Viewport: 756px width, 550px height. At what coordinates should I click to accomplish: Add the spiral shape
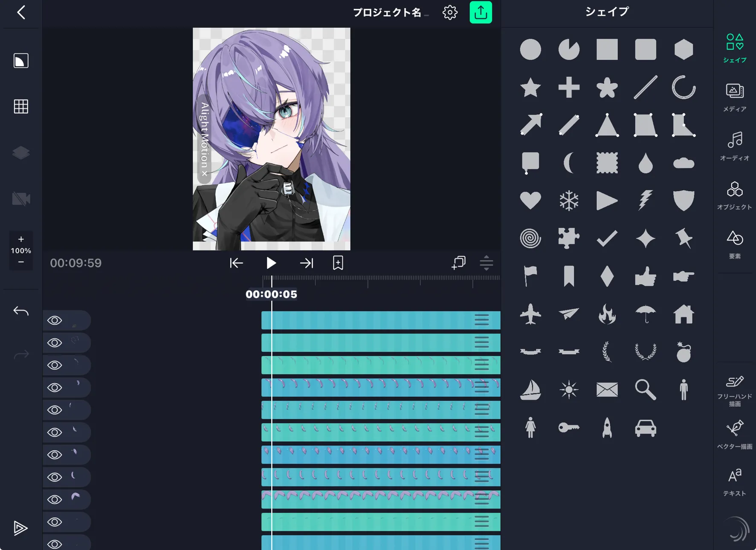pyautogui.click(x=530, y=238)
